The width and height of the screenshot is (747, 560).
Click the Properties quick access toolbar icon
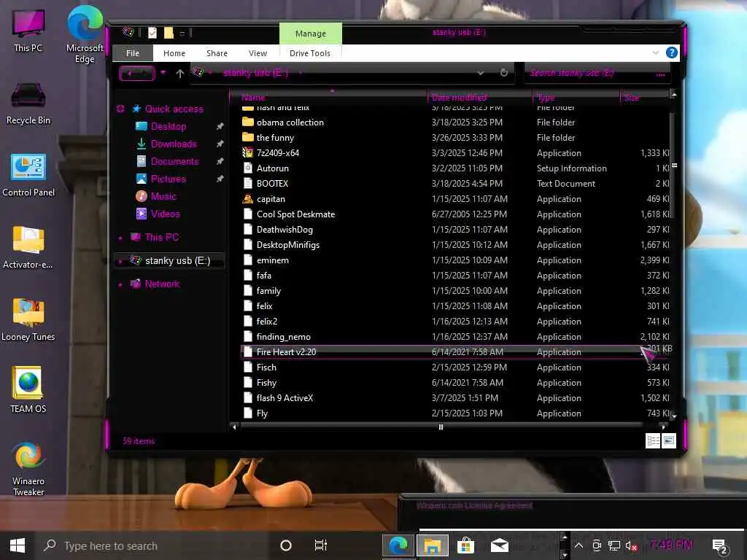152,33
